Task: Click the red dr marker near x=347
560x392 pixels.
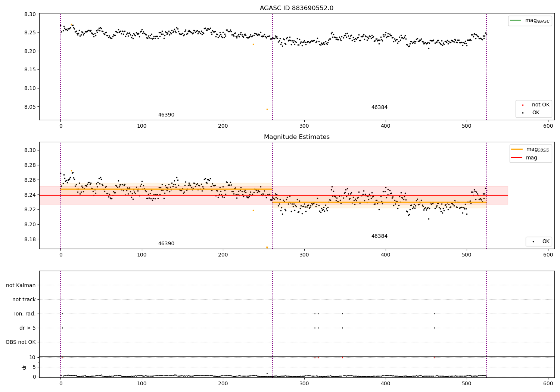Action: coord(342,357)
